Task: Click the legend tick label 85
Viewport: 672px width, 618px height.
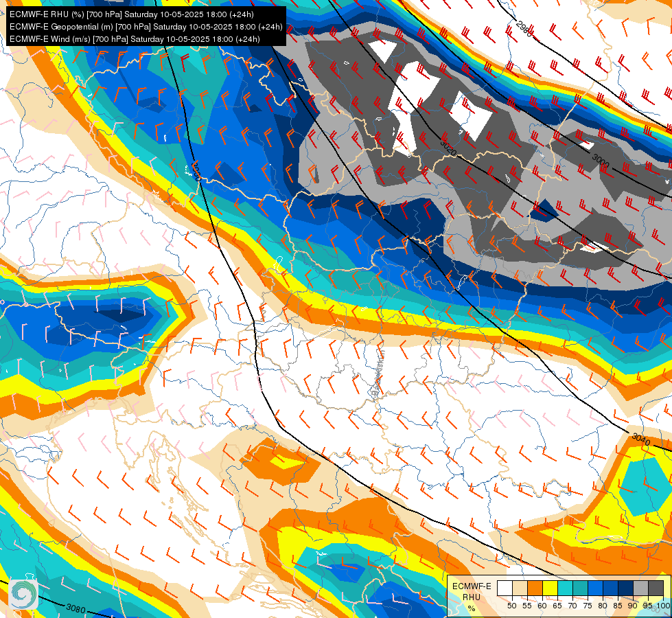Action: click(x=618, y=606)
